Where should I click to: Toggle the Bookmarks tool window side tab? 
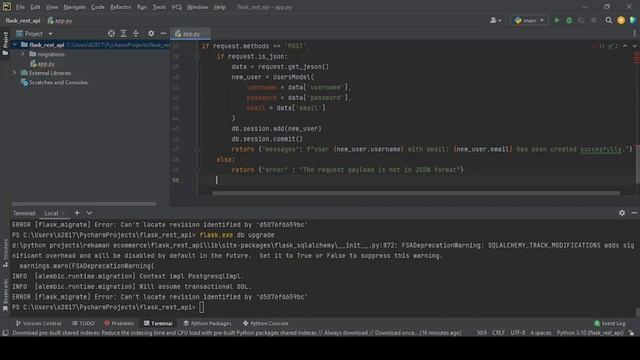pyautogui.click(x=5, y=295)
